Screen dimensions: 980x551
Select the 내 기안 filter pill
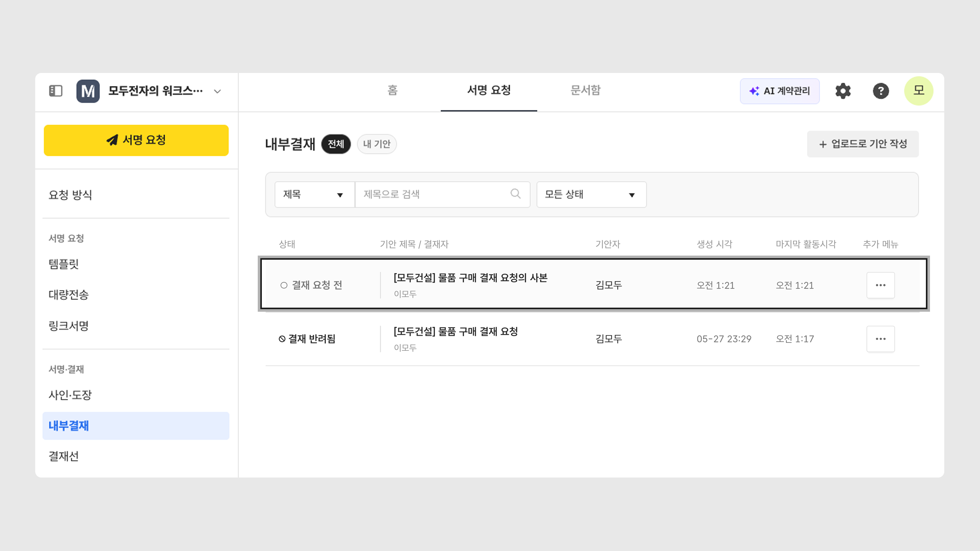tap(377, 144)
